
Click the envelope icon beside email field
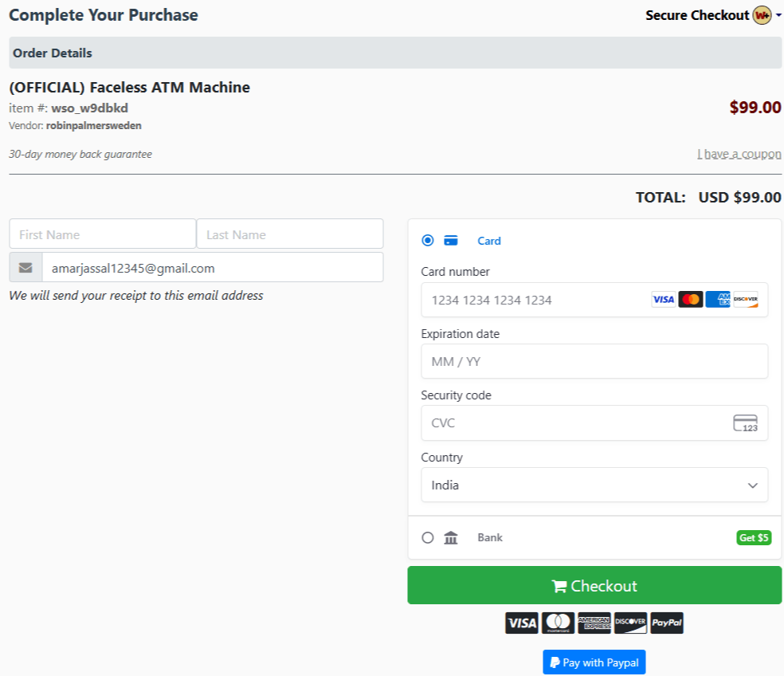(25, 268)
